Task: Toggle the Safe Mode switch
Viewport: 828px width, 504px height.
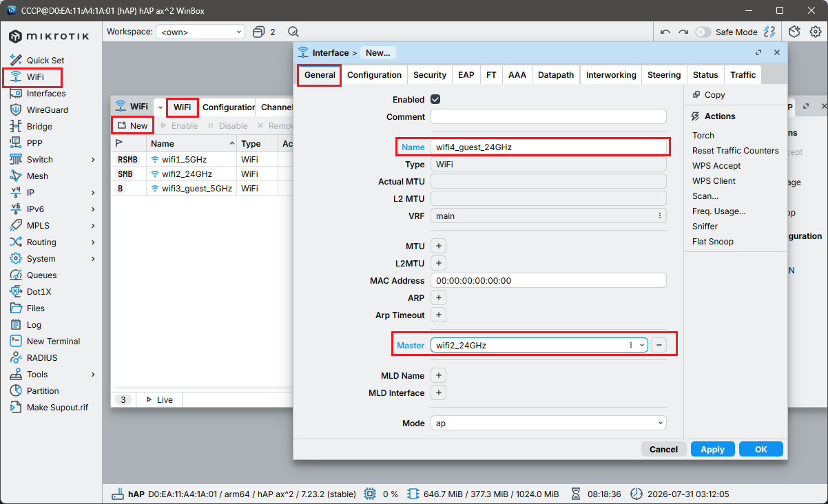Action: (x=703, y=32)
